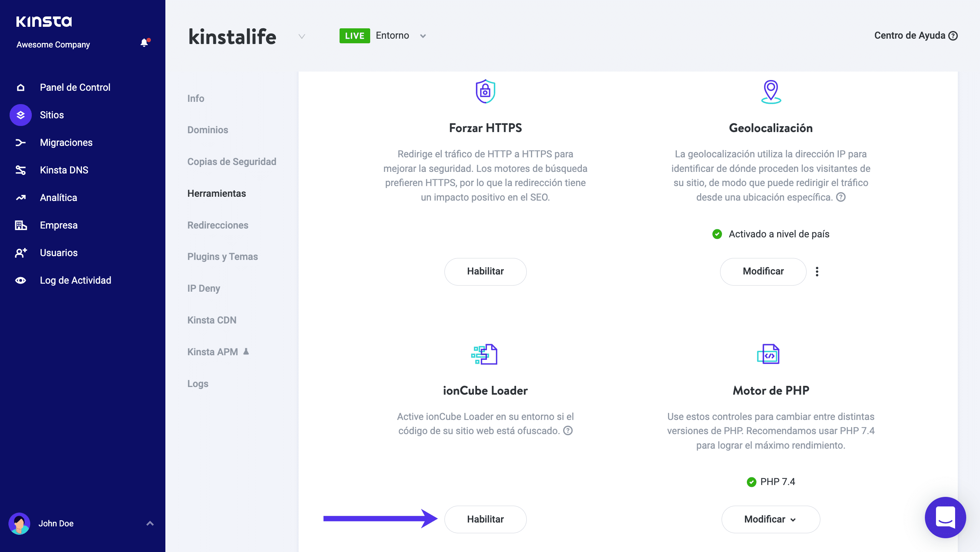Open the Intercom chat bubble
Screen dimensions: 980x552
pos(945,518)
